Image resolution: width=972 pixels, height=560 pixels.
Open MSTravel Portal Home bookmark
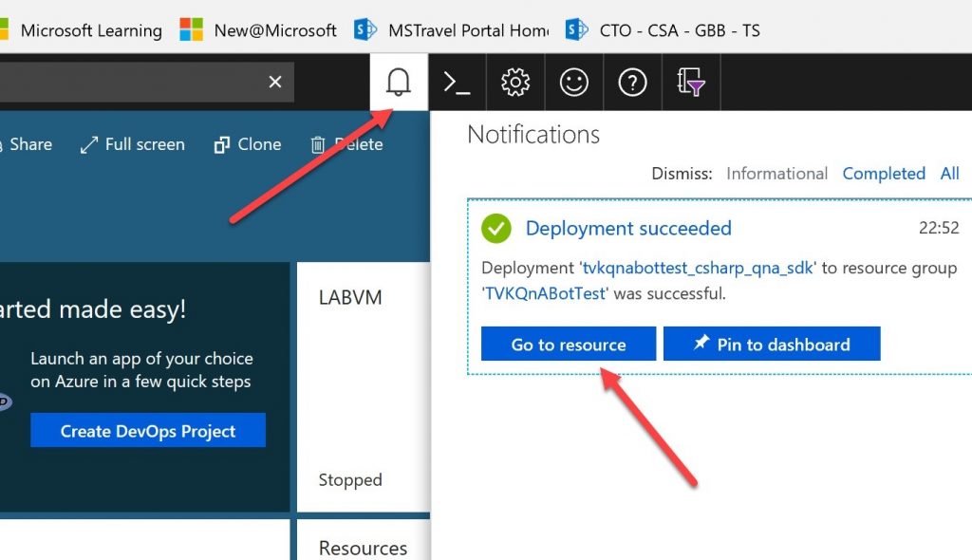pyautogui.click(x=452, y=29)
